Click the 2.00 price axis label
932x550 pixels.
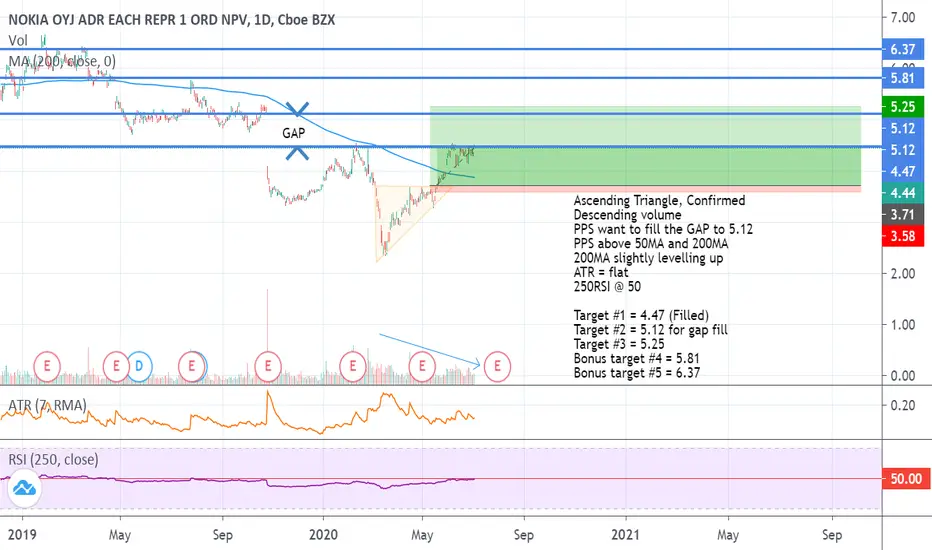(x=902, y=274)
